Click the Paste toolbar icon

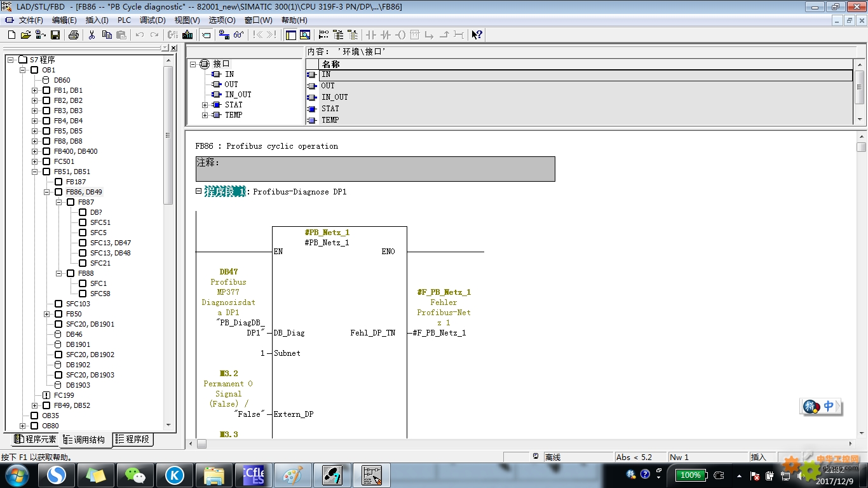(x=121, y=35)
